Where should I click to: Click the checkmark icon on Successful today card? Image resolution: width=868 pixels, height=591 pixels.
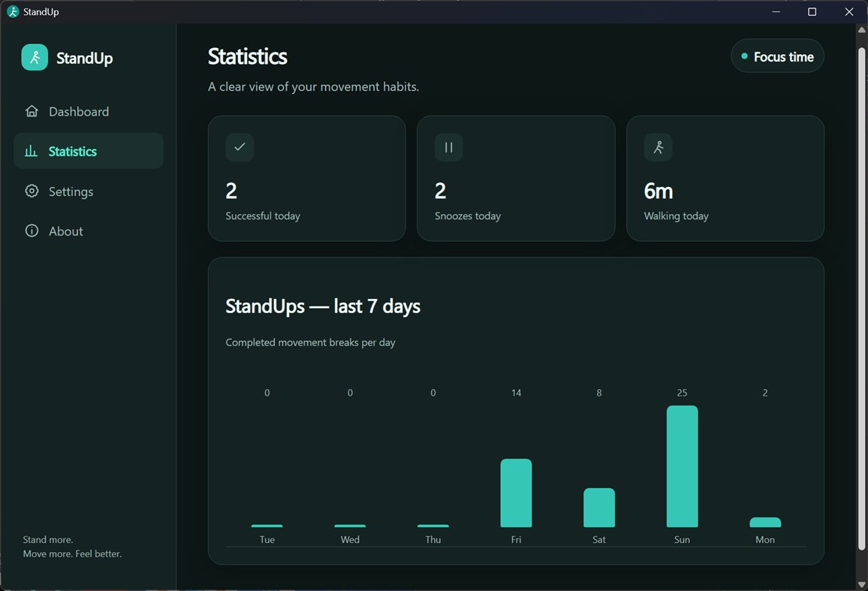click(x=240, y=147)
